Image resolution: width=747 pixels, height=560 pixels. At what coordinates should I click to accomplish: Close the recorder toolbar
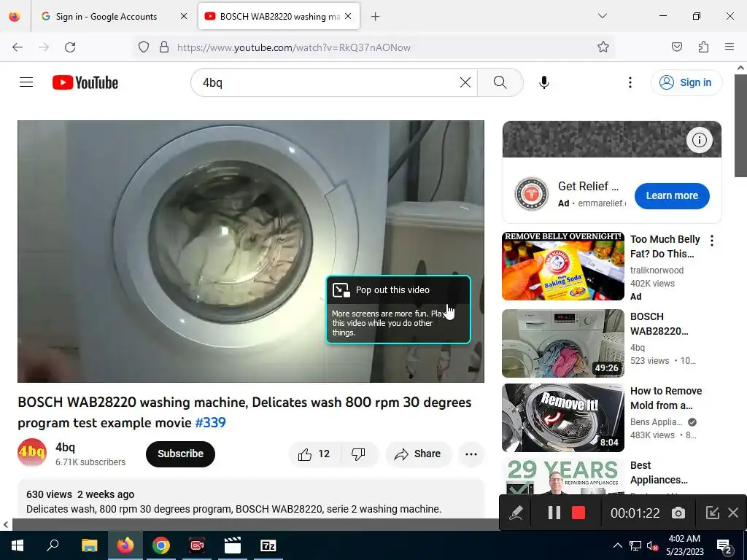(x=733, y=513)
